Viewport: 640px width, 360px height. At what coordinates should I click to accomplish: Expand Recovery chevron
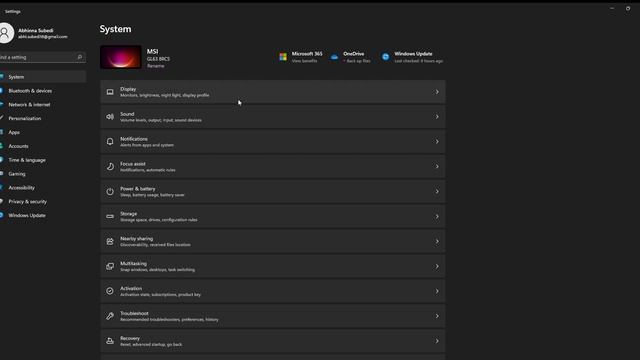pos(437,341)
